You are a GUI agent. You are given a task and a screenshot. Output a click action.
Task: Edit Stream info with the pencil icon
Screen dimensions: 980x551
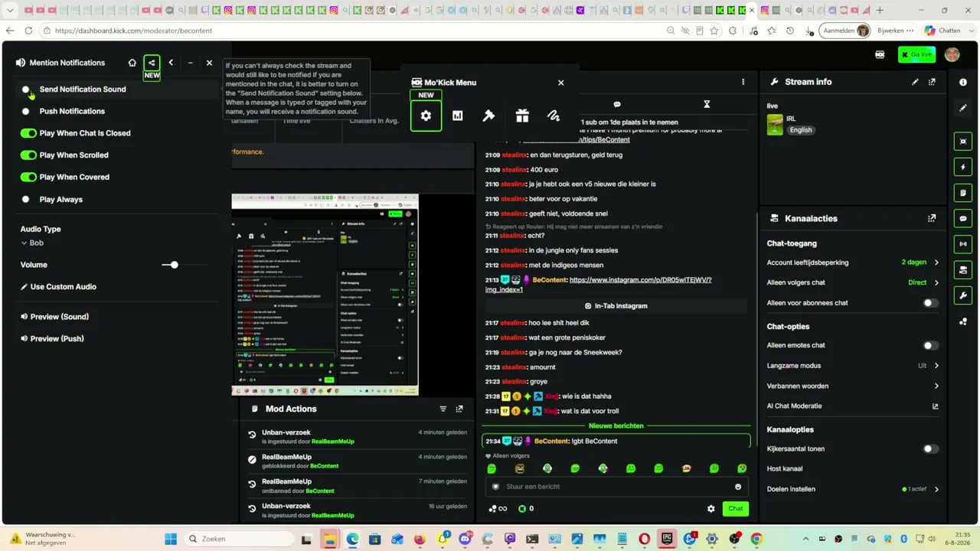[915, 82]
